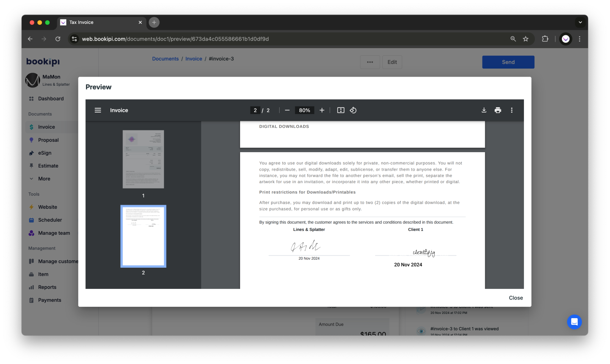Close the Preview dialog
Screen dimensions: 610x364
point(516,298)
